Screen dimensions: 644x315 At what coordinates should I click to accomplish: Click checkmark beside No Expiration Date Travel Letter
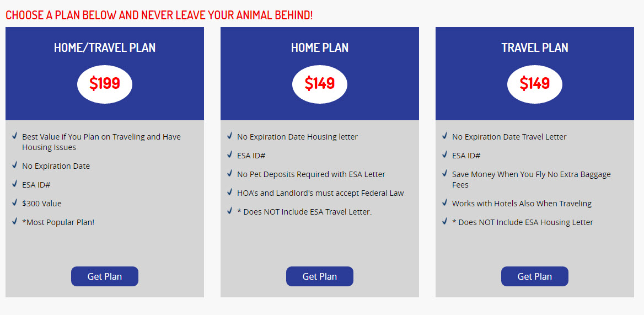(x=445, y=136)
